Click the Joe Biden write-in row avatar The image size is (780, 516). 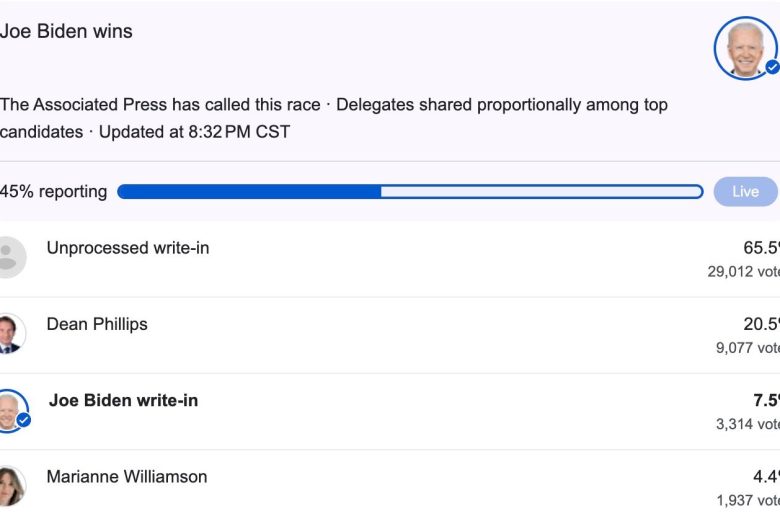click(9, 408)
